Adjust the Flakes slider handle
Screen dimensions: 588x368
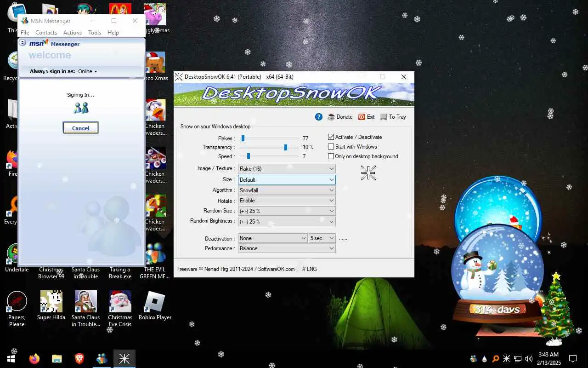[x=243, y=138]
